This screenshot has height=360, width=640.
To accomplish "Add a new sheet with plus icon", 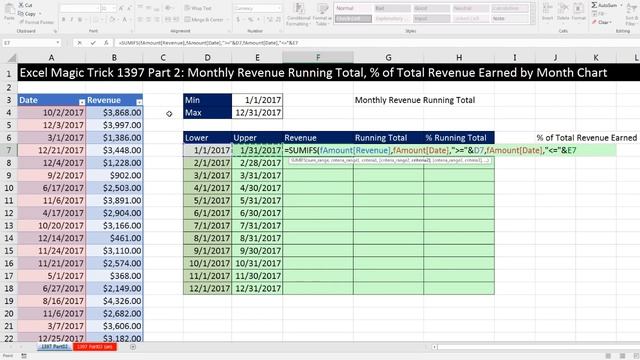I will click(x=133, y=347).
